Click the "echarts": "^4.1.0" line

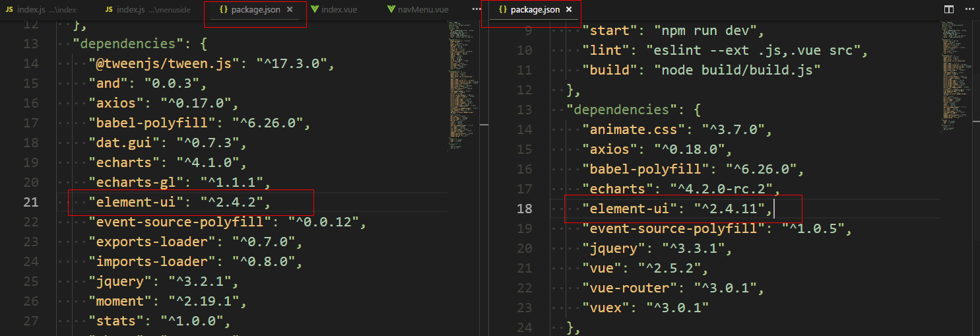coord(166,162)
